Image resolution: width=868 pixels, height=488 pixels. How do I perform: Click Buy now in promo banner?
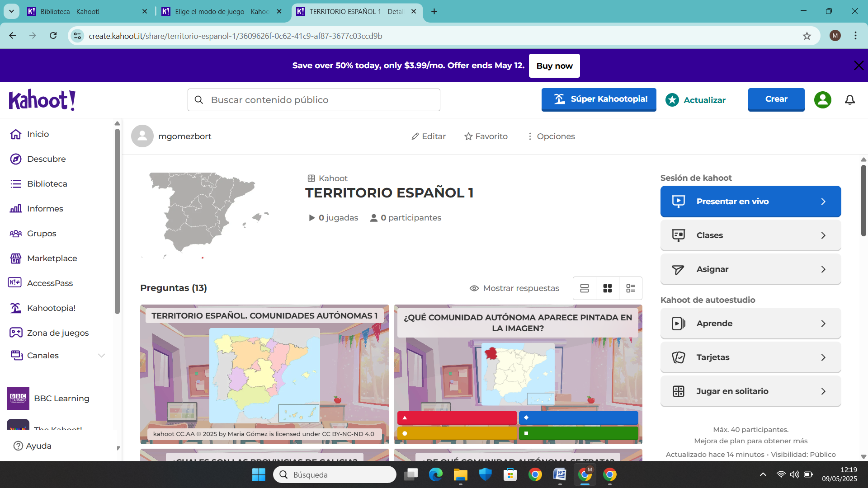pyautogui.click(x=554, y=66)
